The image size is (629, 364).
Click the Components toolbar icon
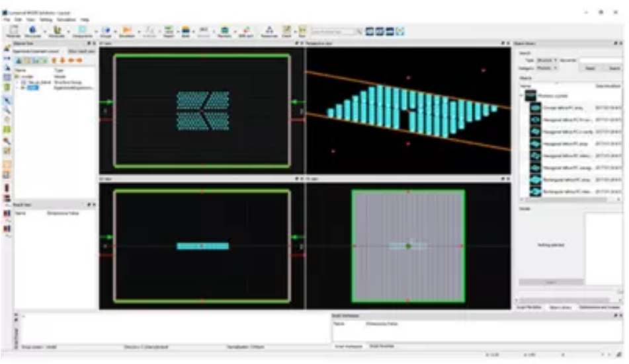pyautogui.click(x=82, y=31)
